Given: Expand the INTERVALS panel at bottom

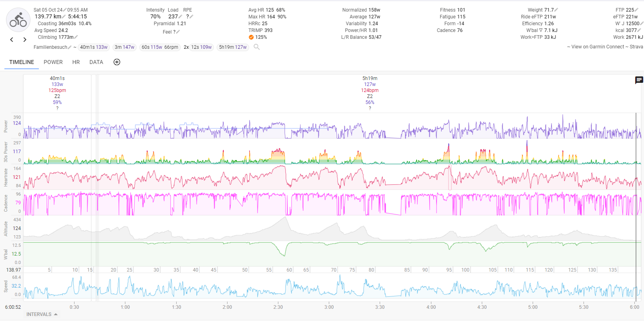Looking at the screenshot, I should pyautogui.click(x=42, y=314).
